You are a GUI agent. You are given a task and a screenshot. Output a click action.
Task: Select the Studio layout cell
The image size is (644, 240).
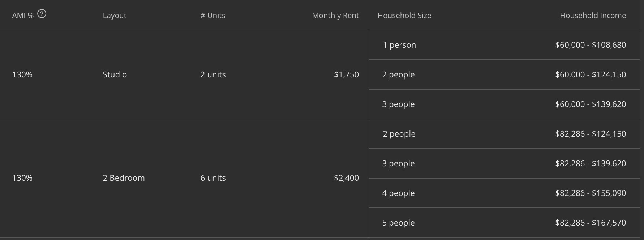tap(115, 74)
